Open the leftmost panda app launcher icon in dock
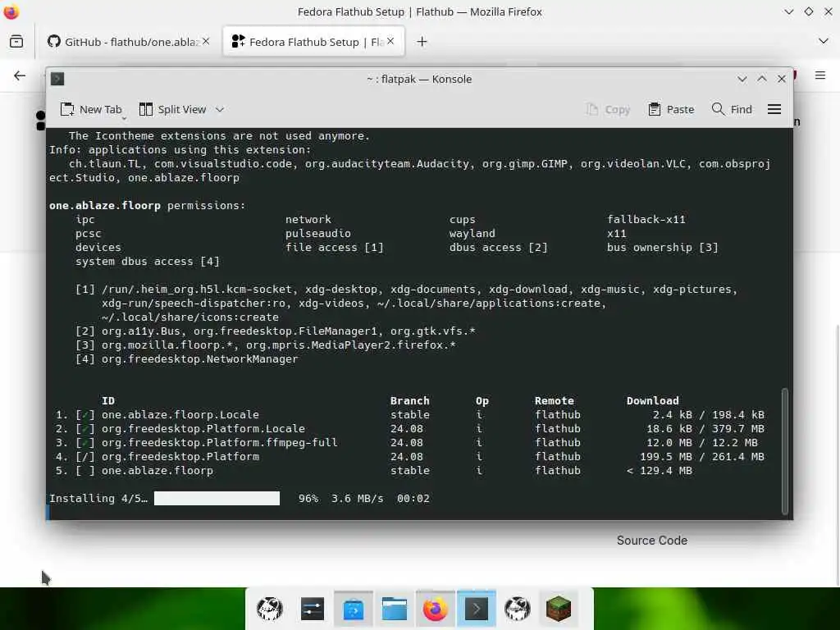 [270, 609]
